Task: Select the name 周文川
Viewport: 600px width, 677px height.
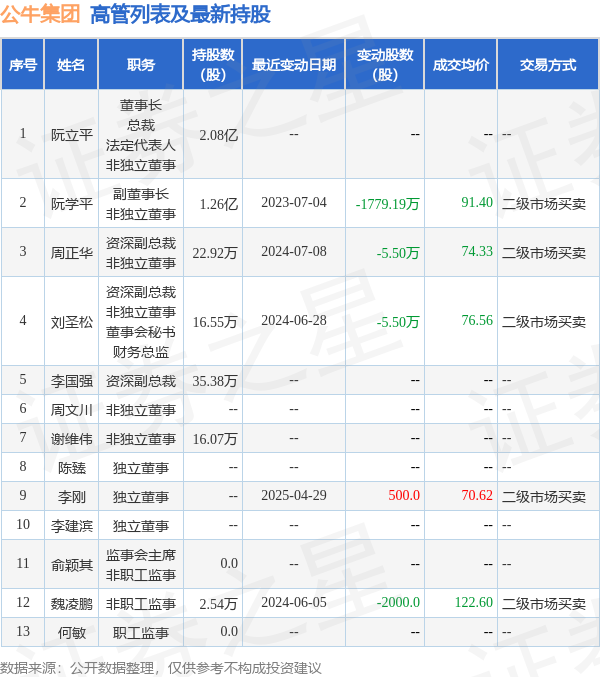Action: point(72,410)
